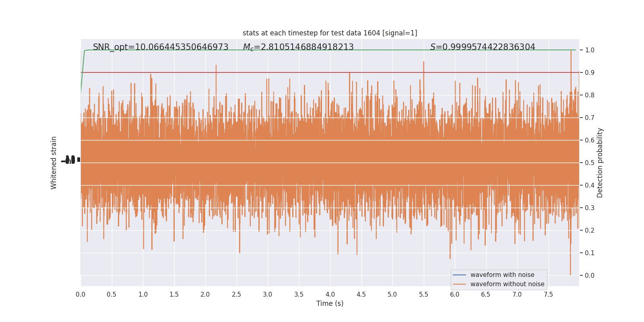
Task: Click the 'waveform with noise' legend entry
Action: (x=502, y=275)
